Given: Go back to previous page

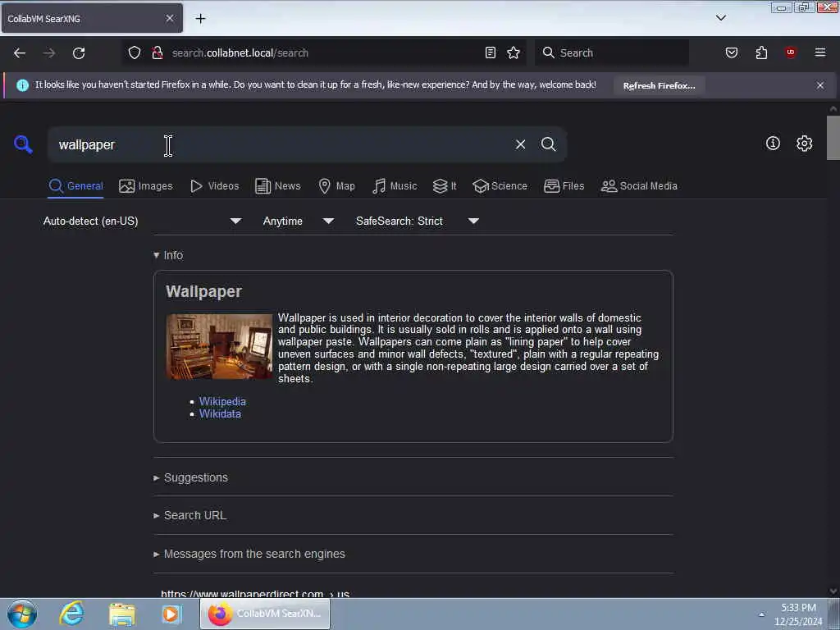Looking at the screenshot, I should click(20, 52).
